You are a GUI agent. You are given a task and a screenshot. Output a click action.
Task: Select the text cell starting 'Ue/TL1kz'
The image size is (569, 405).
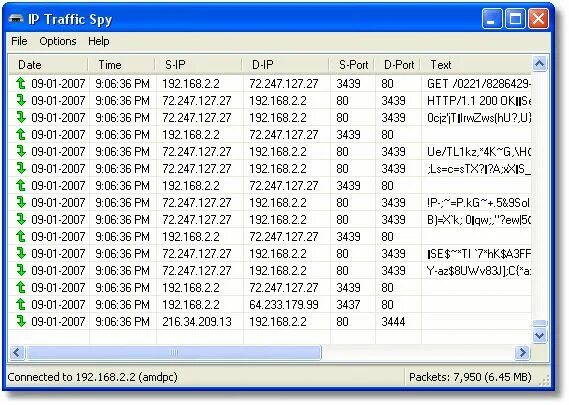point(476,151)
